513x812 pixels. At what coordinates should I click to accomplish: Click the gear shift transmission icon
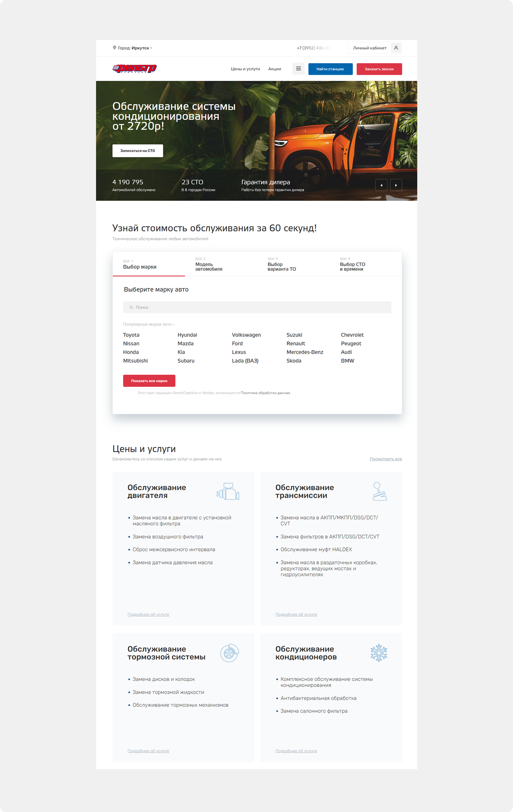click(379, 491)
